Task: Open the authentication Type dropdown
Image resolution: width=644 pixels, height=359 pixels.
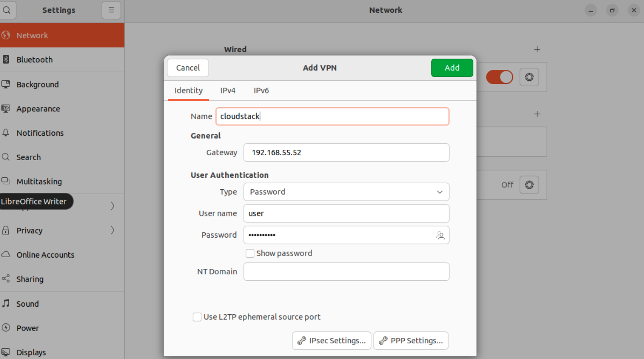Action: point(346,192)
